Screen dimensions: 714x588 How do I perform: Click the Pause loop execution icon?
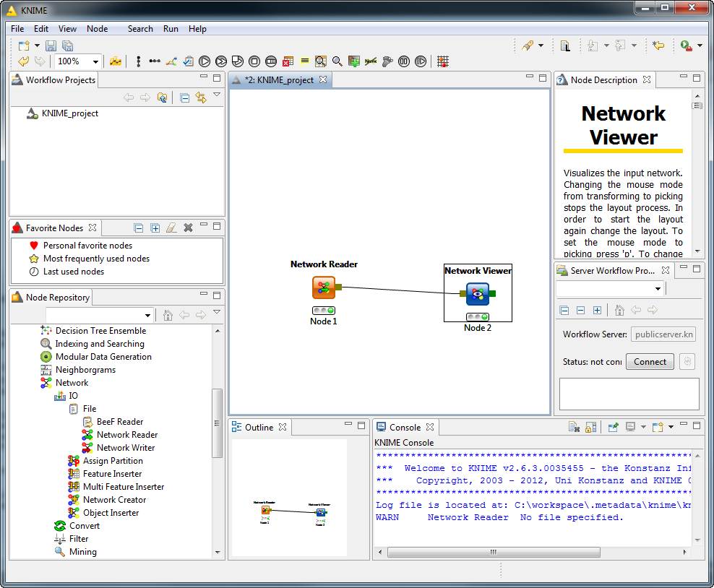(404, 61)
